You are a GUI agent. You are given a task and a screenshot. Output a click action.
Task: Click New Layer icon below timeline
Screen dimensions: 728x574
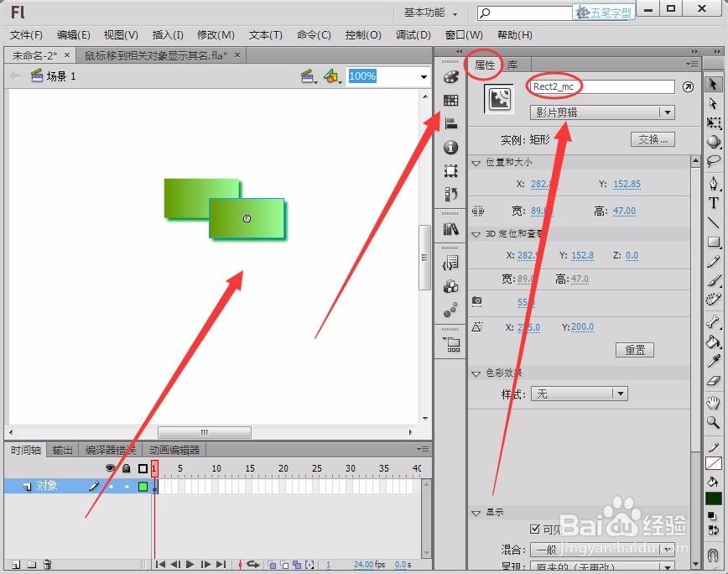[16, 565]
